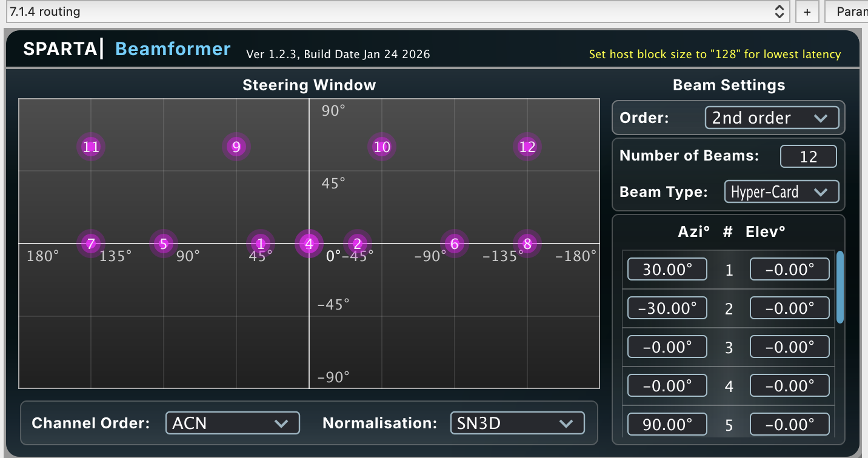Image resolution: width=868 pixels, height=458 pixels.
Task: Click the azimuth field for beam 5
Action: pyautogui.click(x=667, y=424)
